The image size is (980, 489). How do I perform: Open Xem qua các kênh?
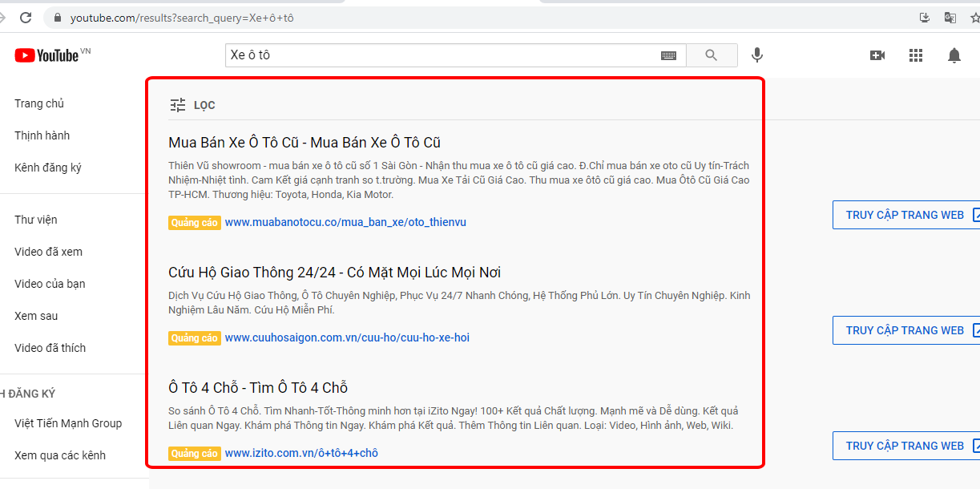(x=60, y=455)
